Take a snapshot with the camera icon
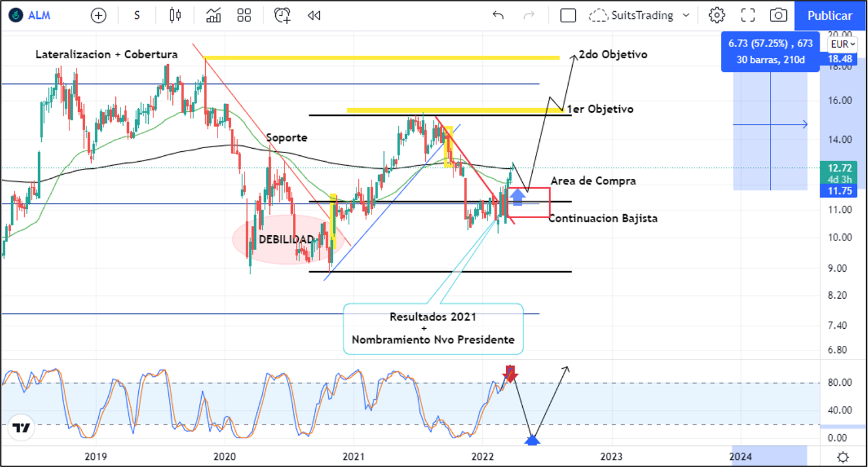This screenshot has height=467, width=868. pyautogui.click(x=778, y=16)
